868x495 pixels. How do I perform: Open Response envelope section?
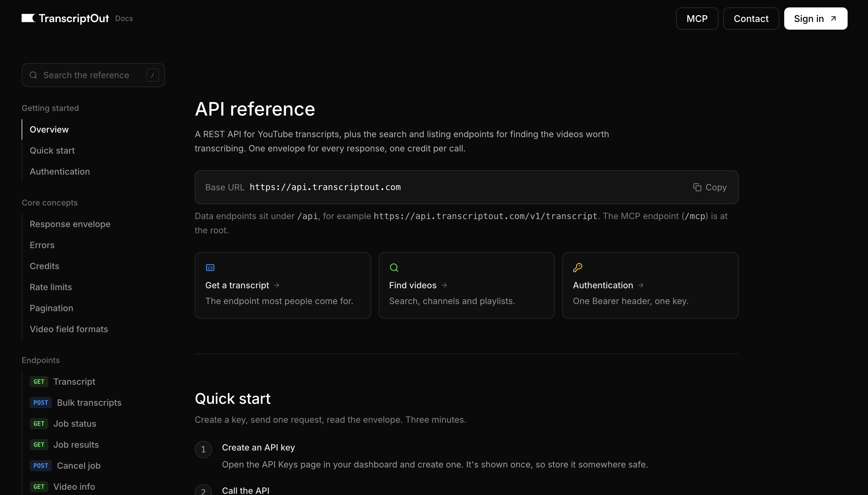click(70, 224)
